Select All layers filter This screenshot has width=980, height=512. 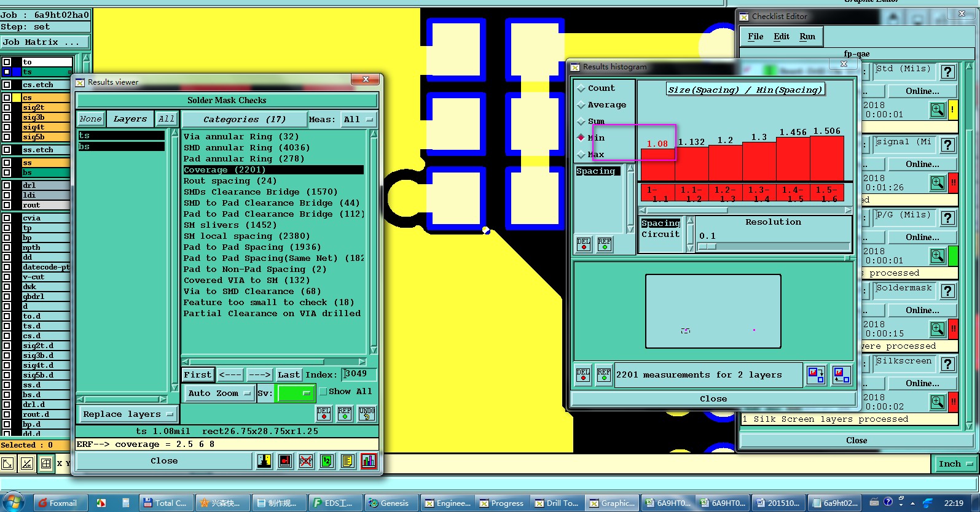coord(166,119)
